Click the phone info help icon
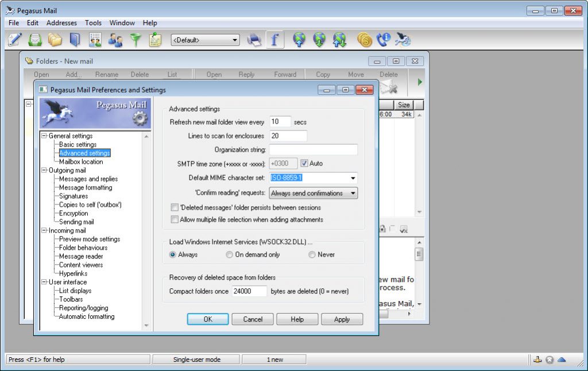Screen dimensions: 588x371 click(384, 40)
